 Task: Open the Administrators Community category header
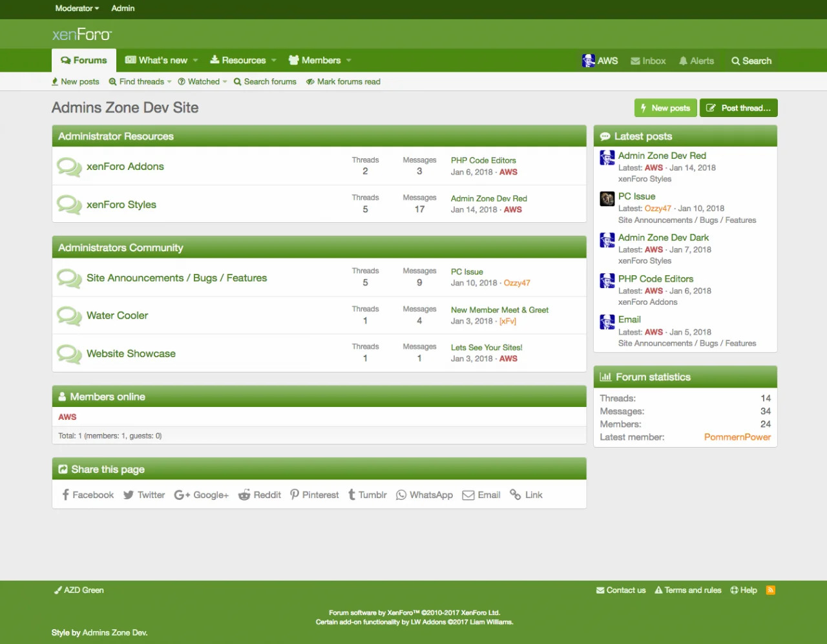[x=121, y=248]
